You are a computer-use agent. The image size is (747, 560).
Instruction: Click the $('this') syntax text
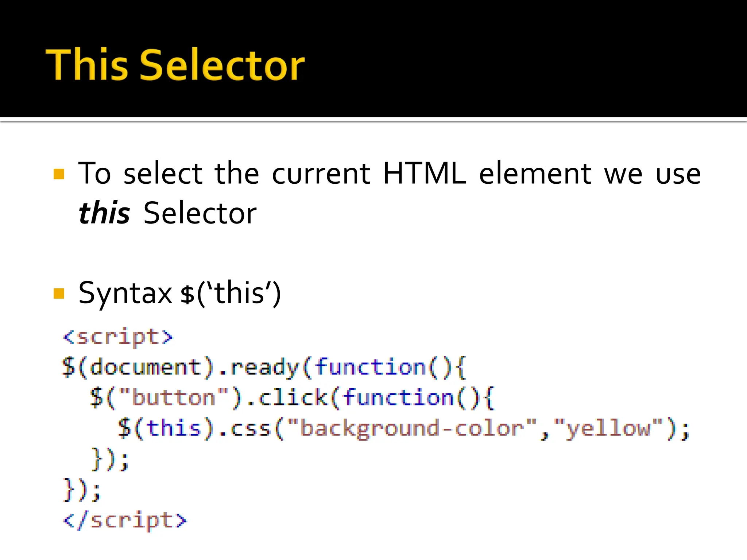pos(231,293)
